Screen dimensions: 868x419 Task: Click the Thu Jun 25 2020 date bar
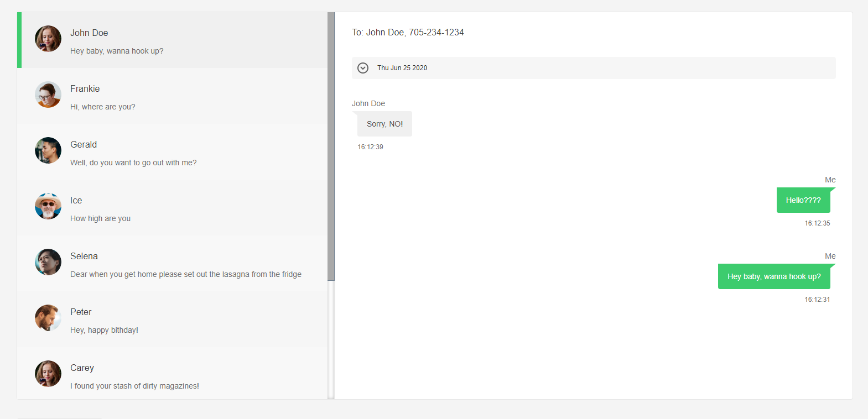(x=593, y=68)
